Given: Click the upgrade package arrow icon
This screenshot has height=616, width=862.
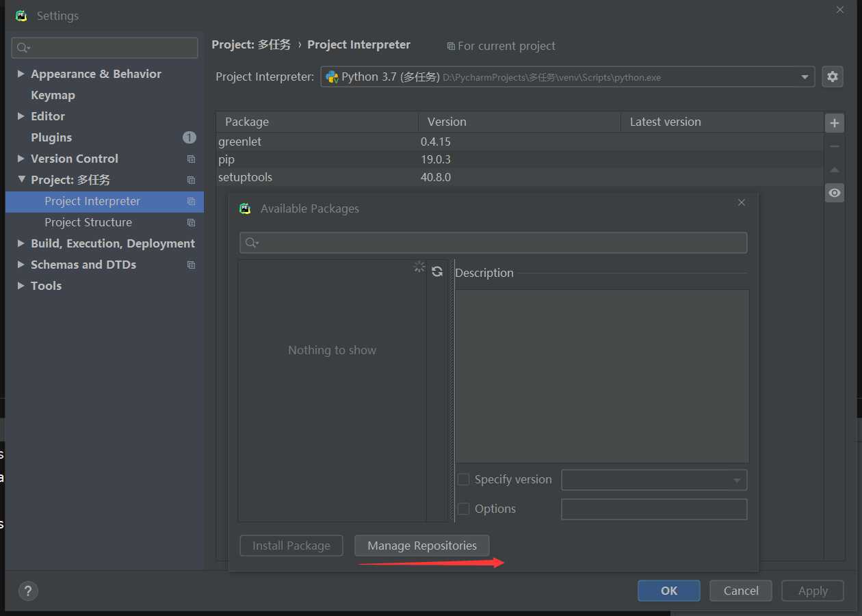Looking at the screenshot, I should (834, 170).
